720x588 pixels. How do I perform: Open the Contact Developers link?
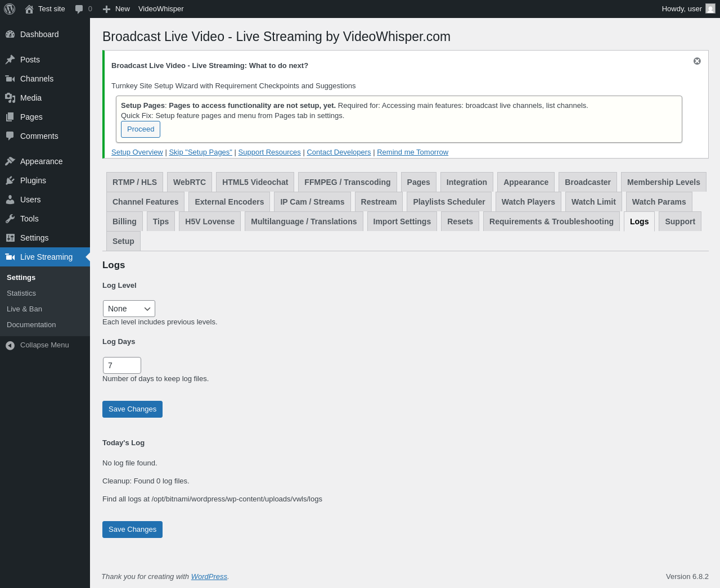[x=339, y=152]
